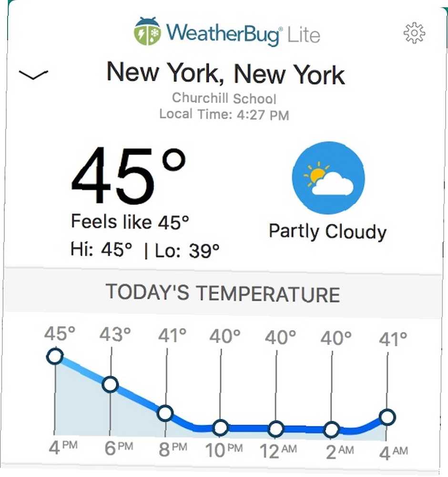Viewport: 448px width, 477px height.
Task: Click the Feels like 45° text
Action: coord(130,222)
